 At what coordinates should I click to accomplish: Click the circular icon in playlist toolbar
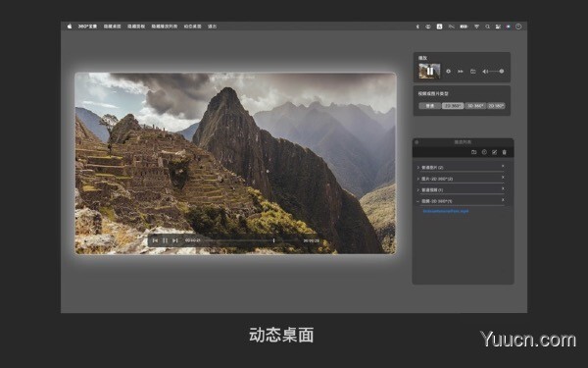point(484,152)
